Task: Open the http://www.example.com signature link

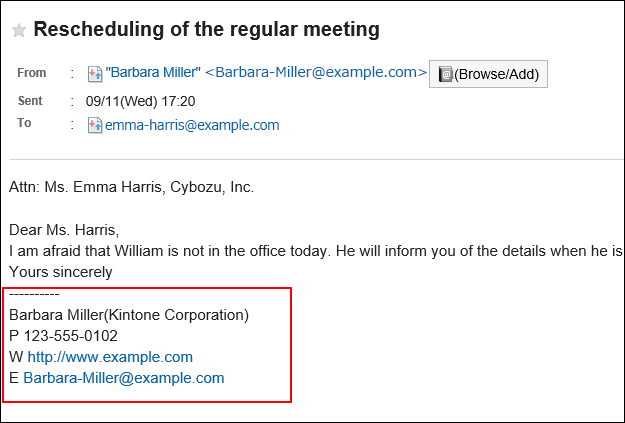Action: (x=110, y=357)
